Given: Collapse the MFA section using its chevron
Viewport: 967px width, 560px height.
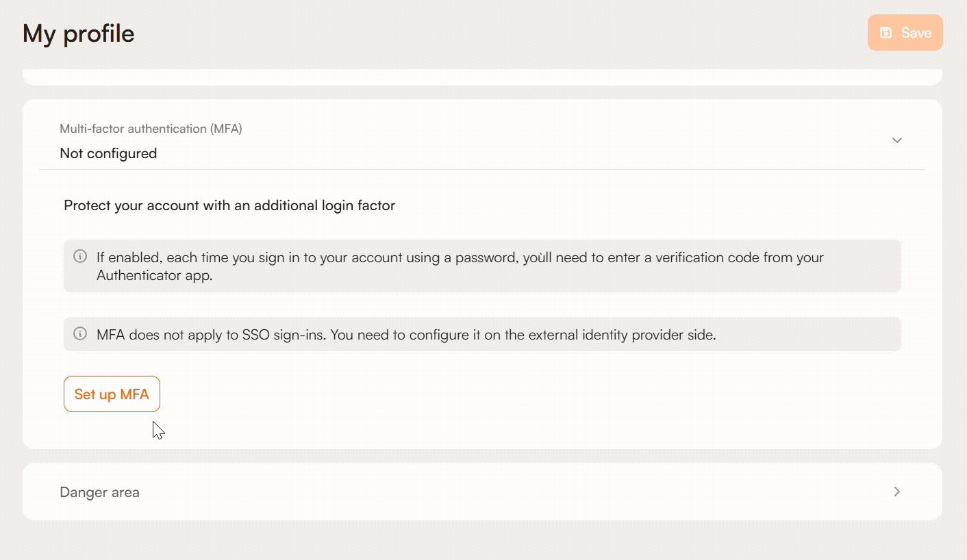Looking at the screenshot, I should click(x=896, y=140).
